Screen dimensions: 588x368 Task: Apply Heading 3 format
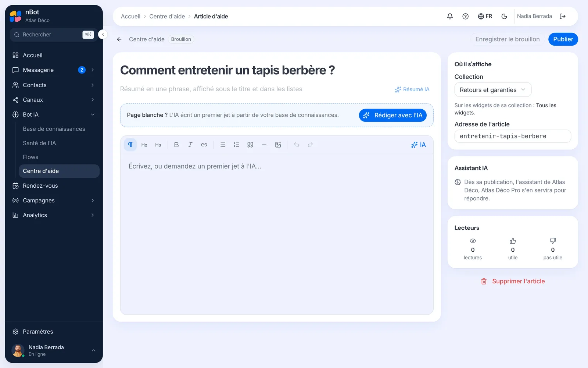pyautogui.click(x=158, y=145)
